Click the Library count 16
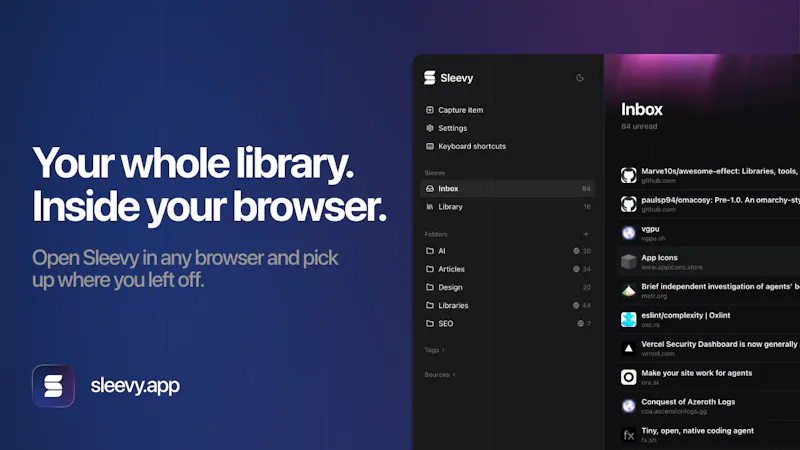The image size is (800, 450). (587, 207)
